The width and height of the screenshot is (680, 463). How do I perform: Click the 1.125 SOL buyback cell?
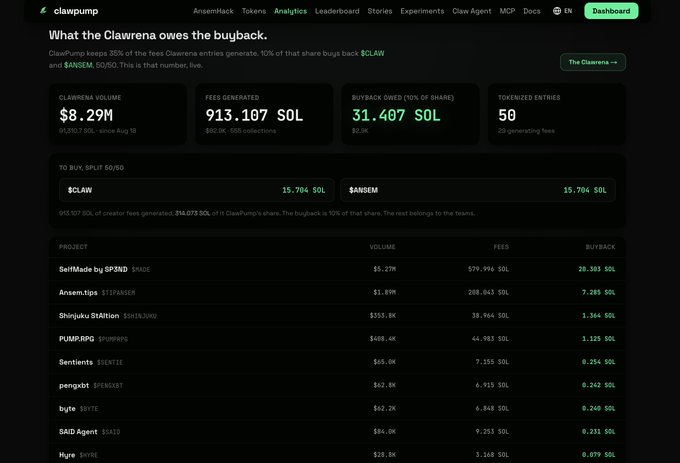598,339
